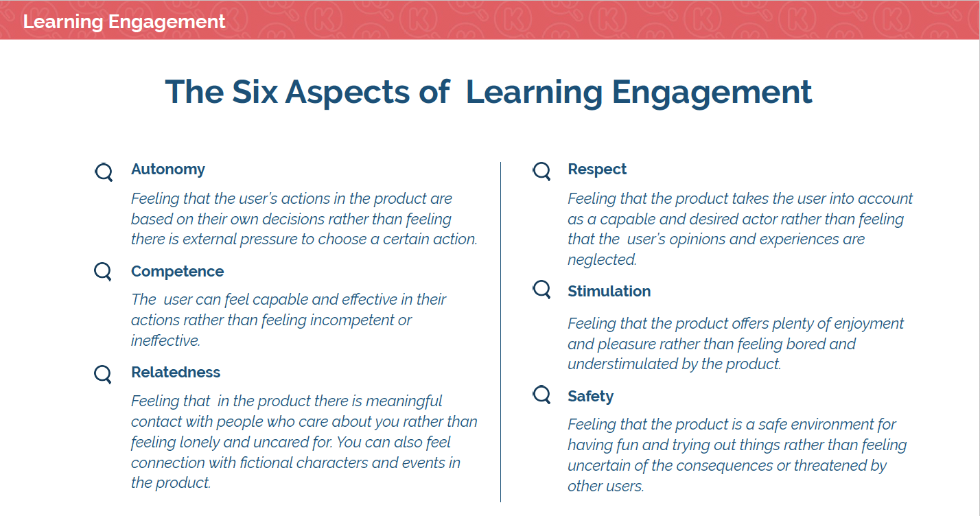Viewport: 980px width, 516px height.
Task: Click the magnifier icon beside Stimulation
Action: (x=542, y=290)
